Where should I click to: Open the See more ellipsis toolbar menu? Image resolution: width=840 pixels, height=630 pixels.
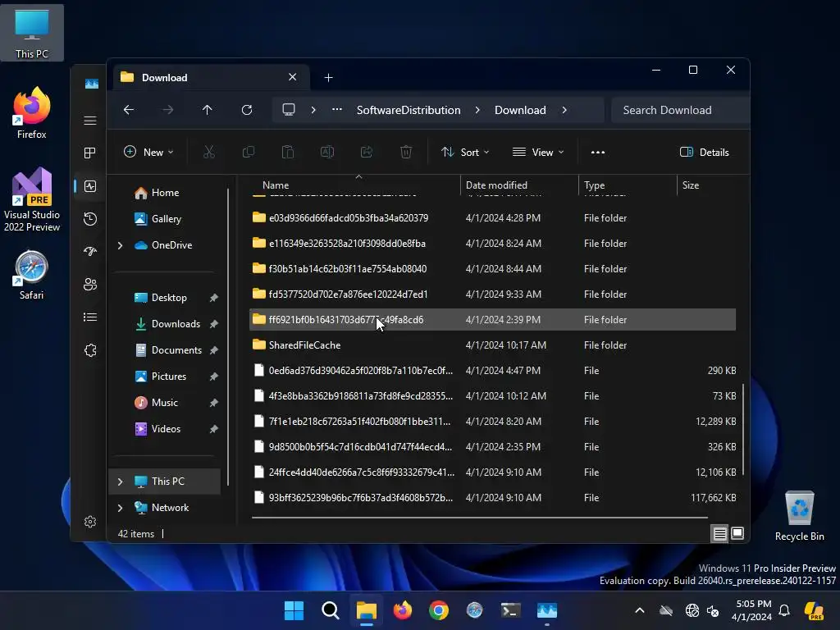point(598,152)
